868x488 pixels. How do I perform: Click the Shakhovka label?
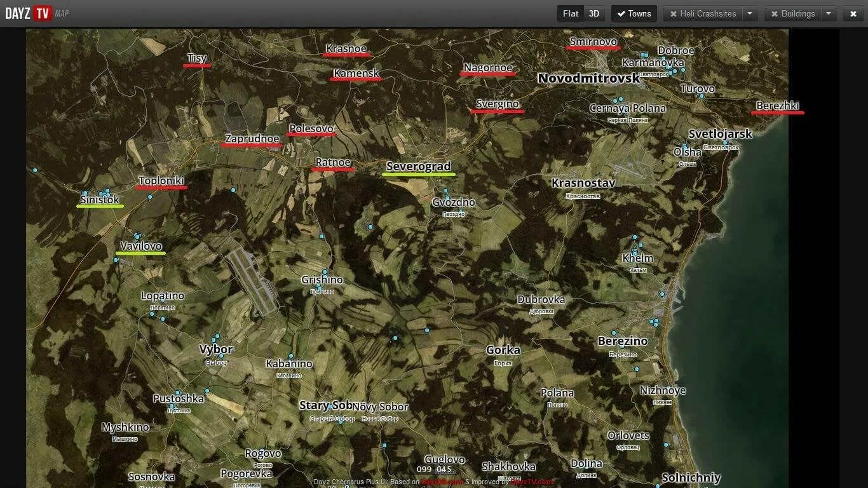[509, 466]
